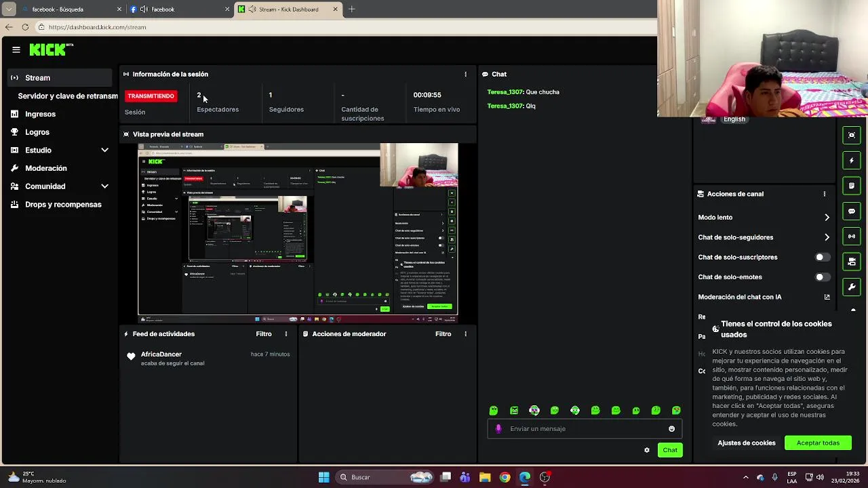The width and height of the screenshot is (868, 488).
Task: Open the browser tab list dropdown
Action: 9,9
